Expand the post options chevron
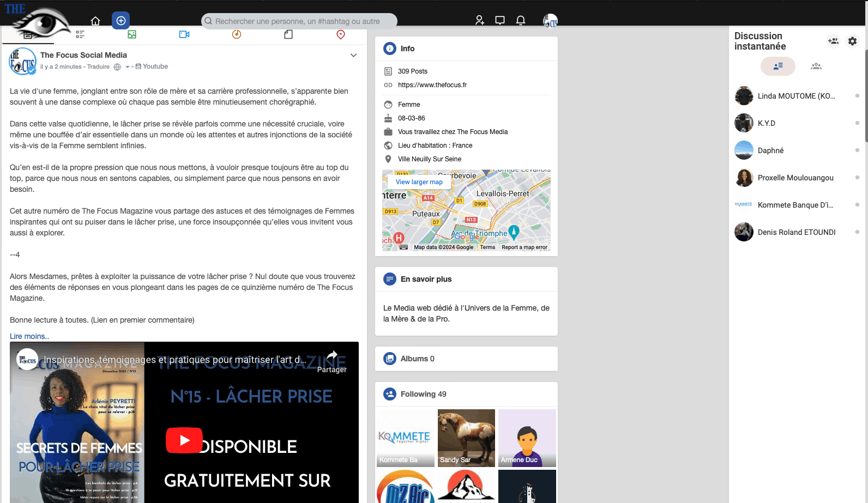This screenshot has width=868, height=503. [x=353, y=55]
